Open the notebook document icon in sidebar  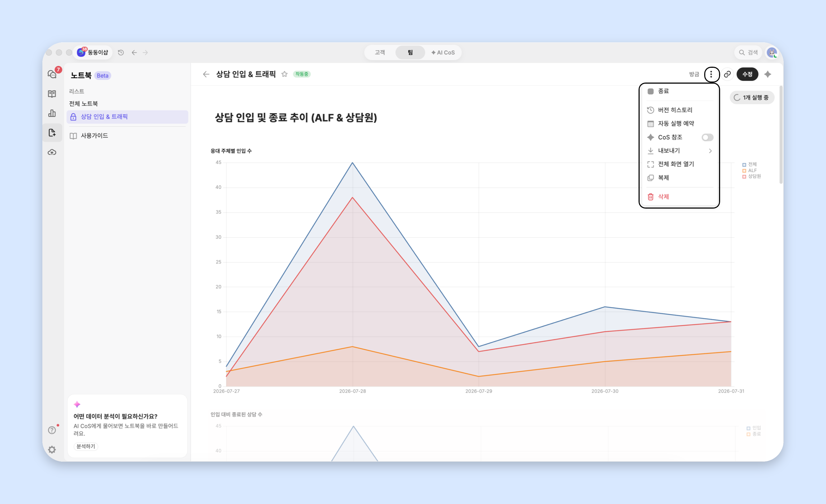point(52,133)
